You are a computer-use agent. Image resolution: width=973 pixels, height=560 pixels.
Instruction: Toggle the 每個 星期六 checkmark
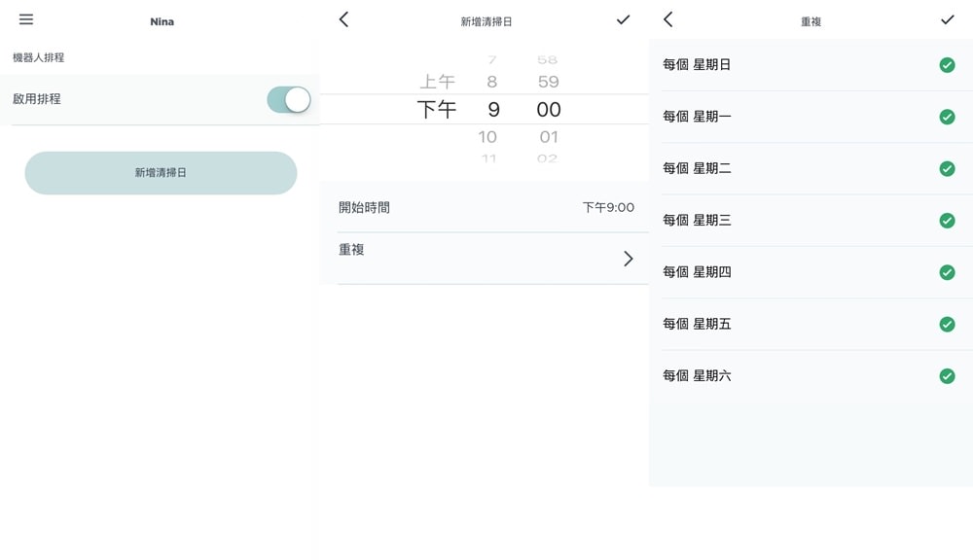(x=947, y=376)
